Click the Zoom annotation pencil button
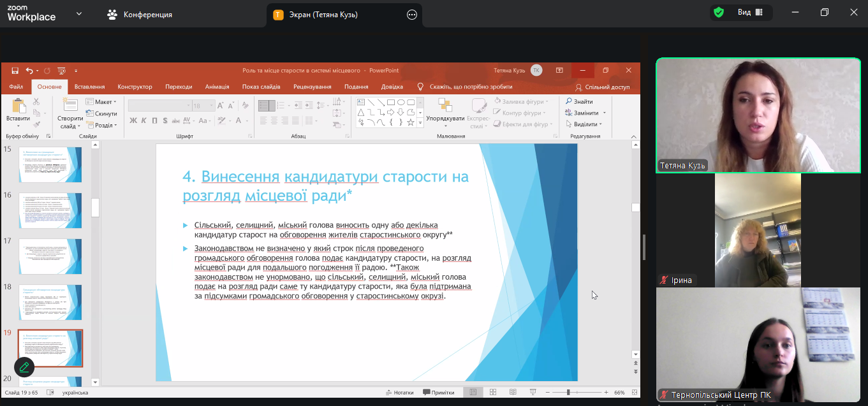This screenshot has width=868, height=406. pyautogui.click(x=24, y=366)
